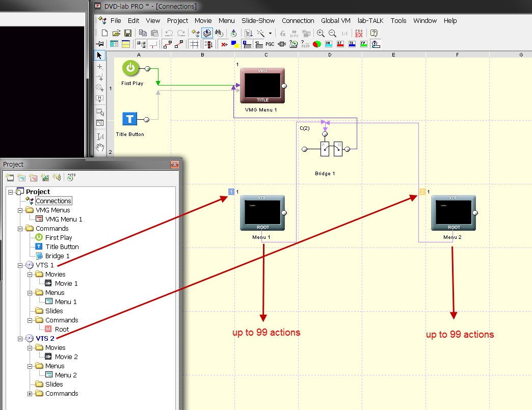532x410 pixels.
Task: Click the VMG Menu 1 thumbnail node
Action: pos(262,86)
